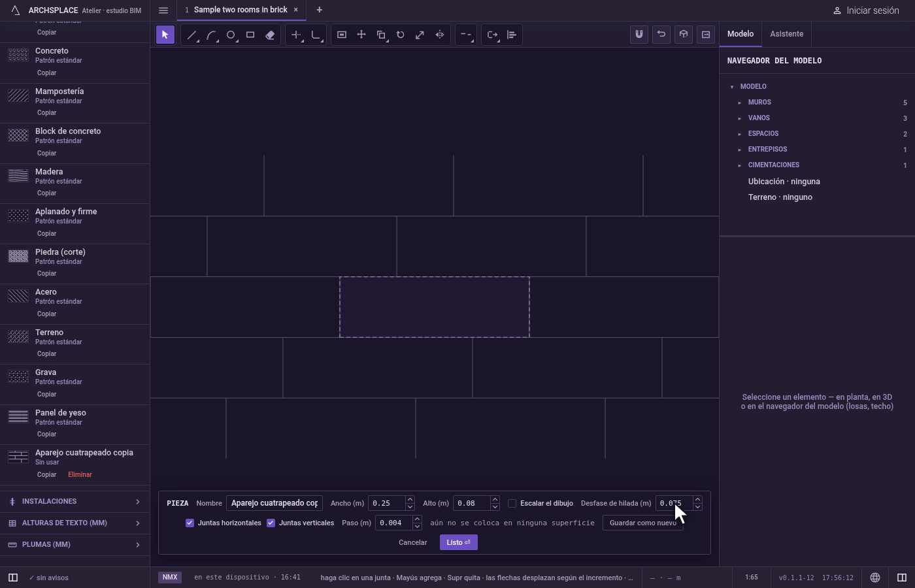Expand the MUROS tree node
The height and width of the screenshot is (588, 915).
click(x=740, y=103)
